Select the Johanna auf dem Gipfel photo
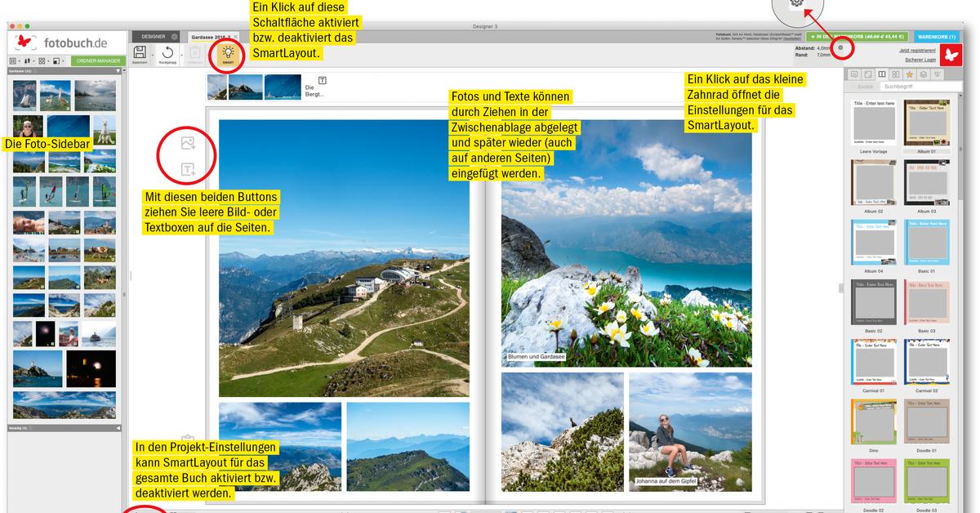980x513 pixels. [x=690, y=432]
